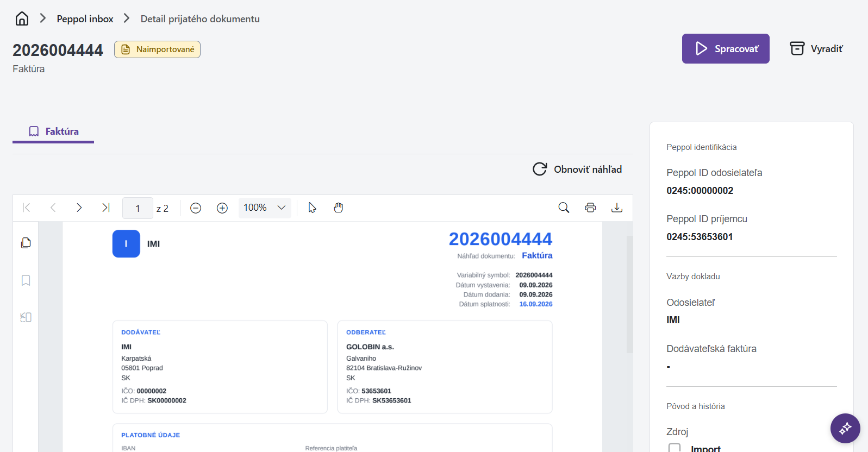
Task: Go to previous page in viewer
Action: (53, 208)
